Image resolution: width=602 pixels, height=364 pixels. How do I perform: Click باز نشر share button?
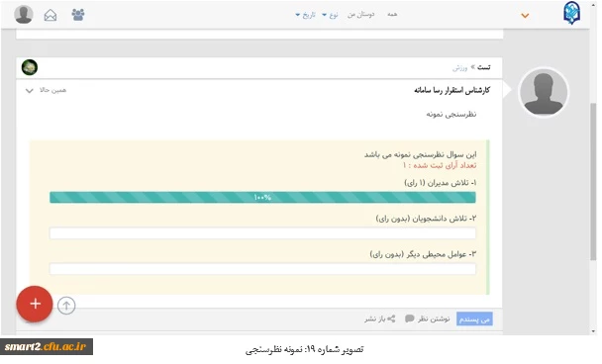pyautogui.click(x=379, y=318)
